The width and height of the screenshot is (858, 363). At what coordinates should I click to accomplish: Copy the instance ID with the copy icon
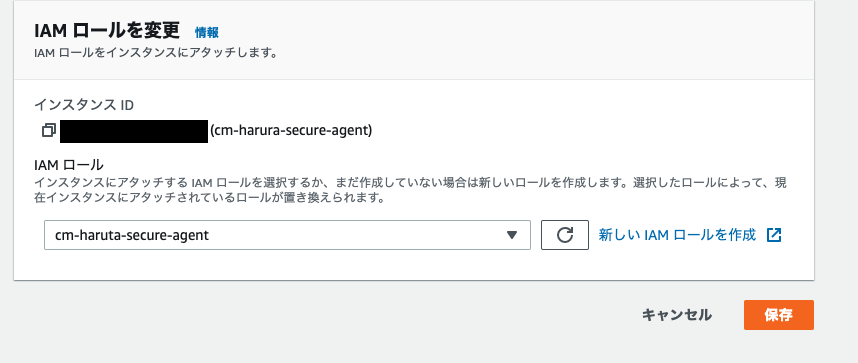click(49, 131)
